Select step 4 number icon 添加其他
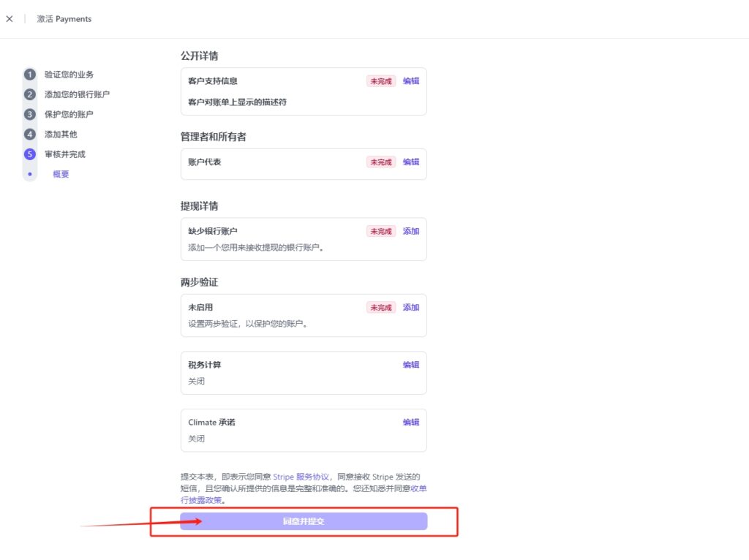The image size is (749, 560). 29,135
